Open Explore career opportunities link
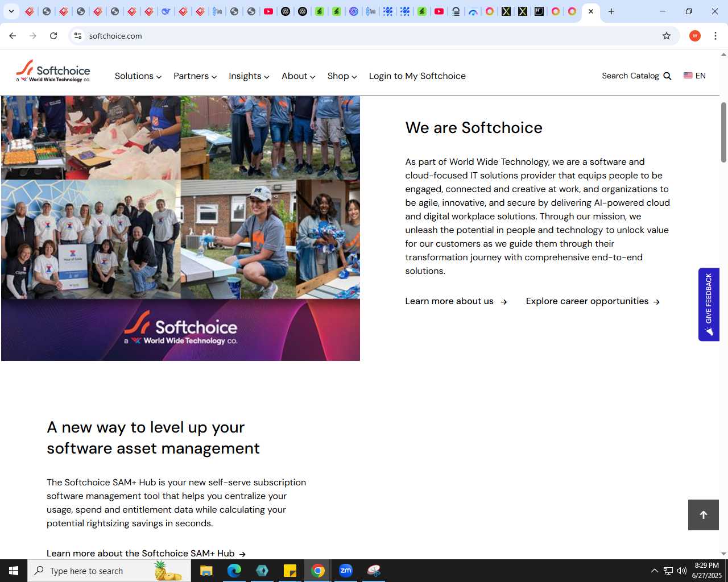Viewport: 728px width, 582px height. point(593,301)
